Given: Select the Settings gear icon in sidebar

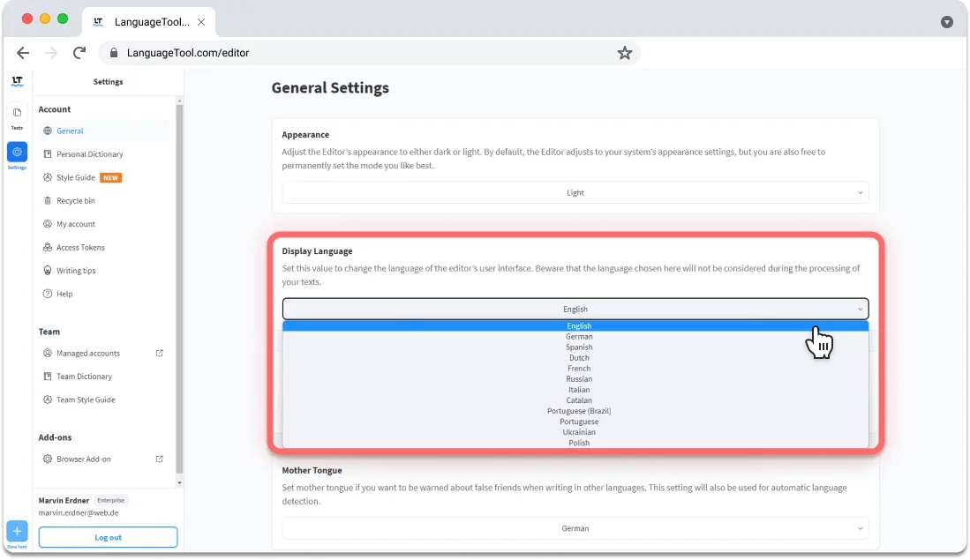Looking at the screenshot, I should coord(17,152).
